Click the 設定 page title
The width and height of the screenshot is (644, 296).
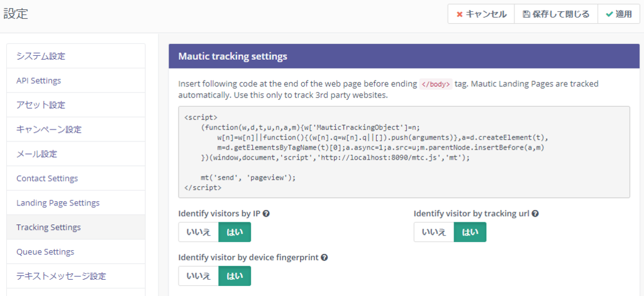pyautogui.click(x=16, y=14)
